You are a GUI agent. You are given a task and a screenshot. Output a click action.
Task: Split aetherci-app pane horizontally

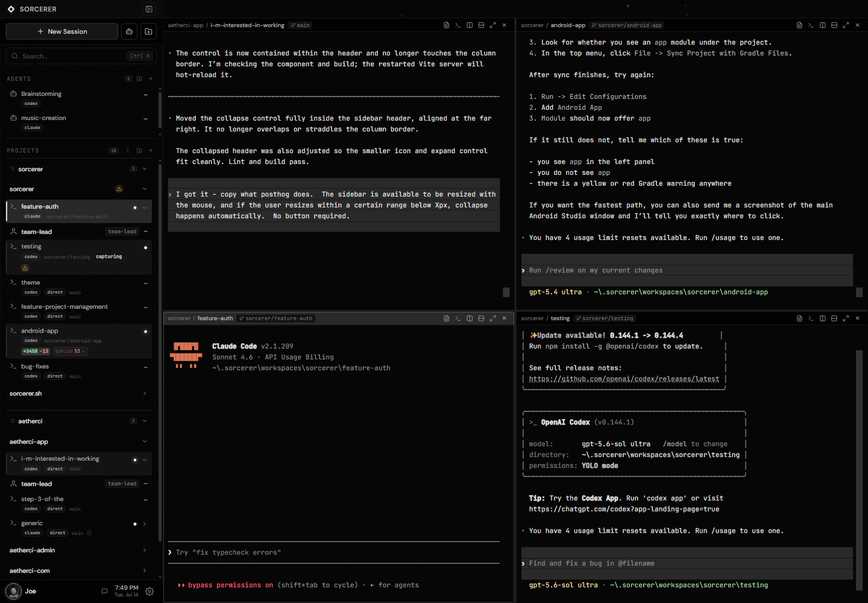pos(481,25)
